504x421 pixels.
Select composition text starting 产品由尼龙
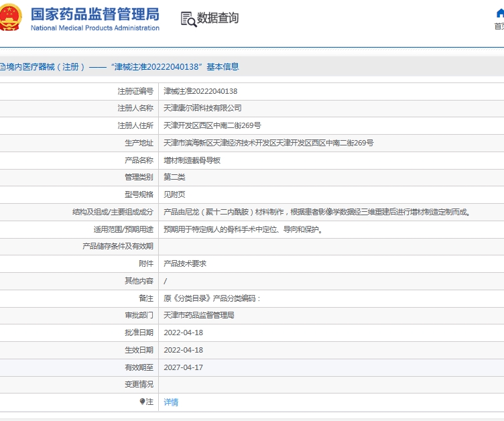317,212
